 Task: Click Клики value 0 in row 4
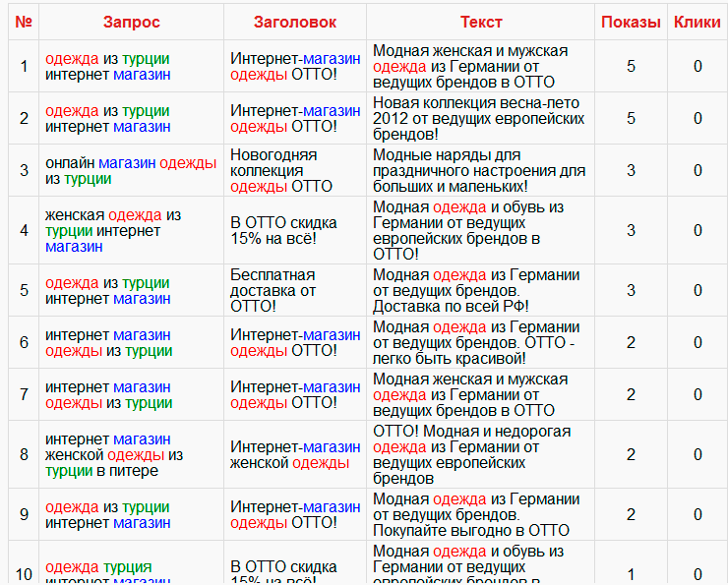point(698,231)
